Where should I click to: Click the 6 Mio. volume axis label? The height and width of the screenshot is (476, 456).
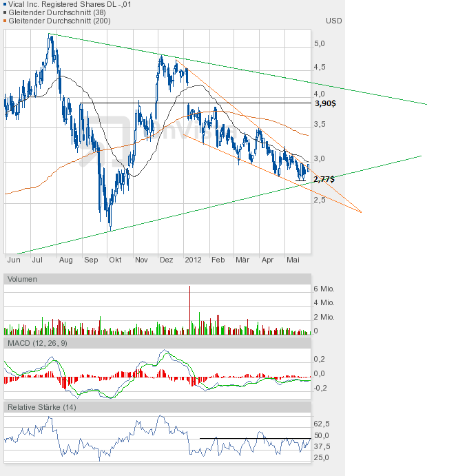click(324, 288)
